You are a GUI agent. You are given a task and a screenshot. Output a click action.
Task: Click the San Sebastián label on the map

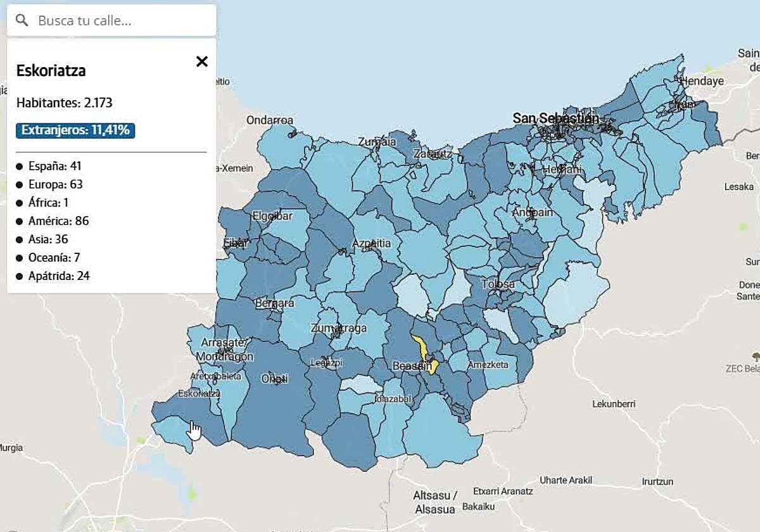click(555, 118)
